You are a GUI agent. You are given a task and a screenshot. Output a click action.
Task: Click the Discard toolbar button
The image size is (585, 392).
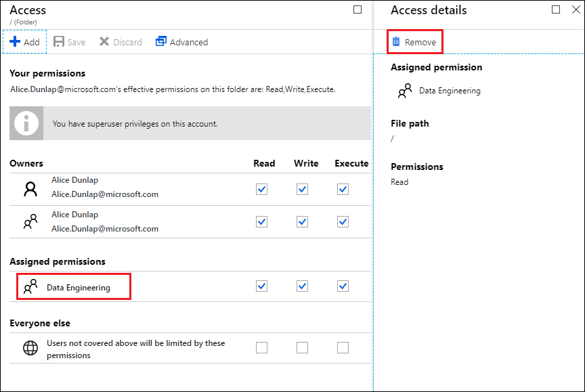tap(121, 42)
